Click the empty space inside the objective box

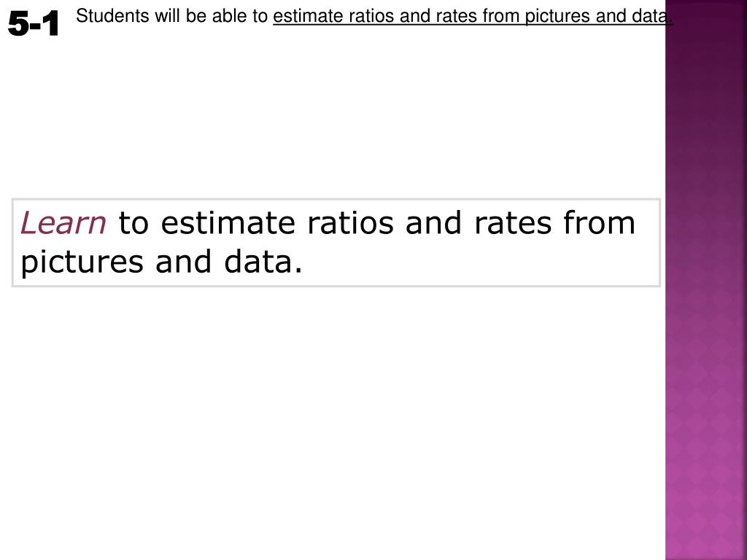(x=476, y=262)
